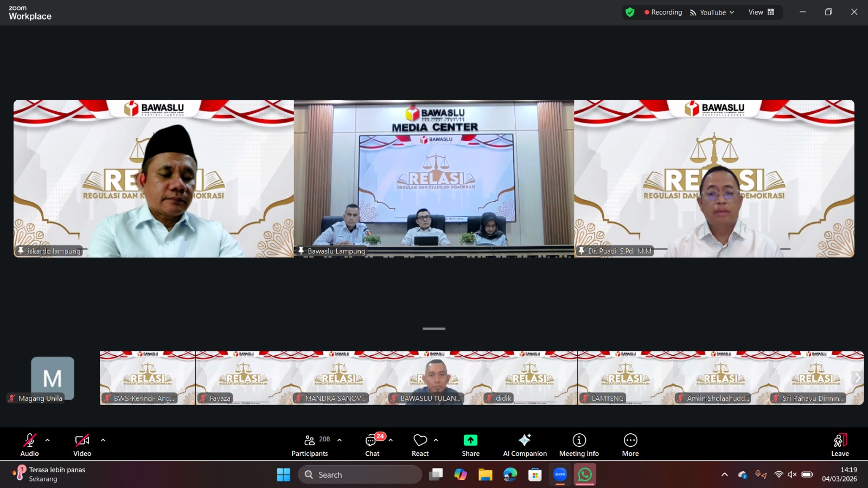This screenshot has width=868, height=488.
Task: Open the Chat panel
Action: [373, 445]
